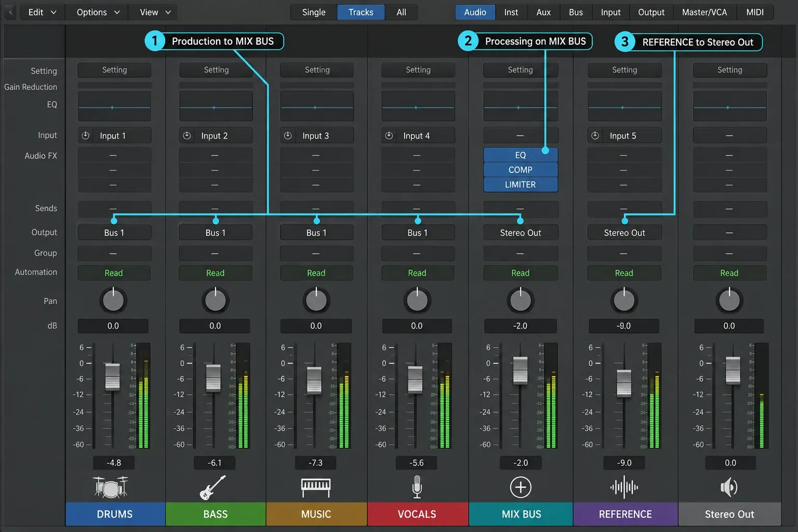
Task: Click the Stereo Out speaker icon
Action: [x=729, y=487]
